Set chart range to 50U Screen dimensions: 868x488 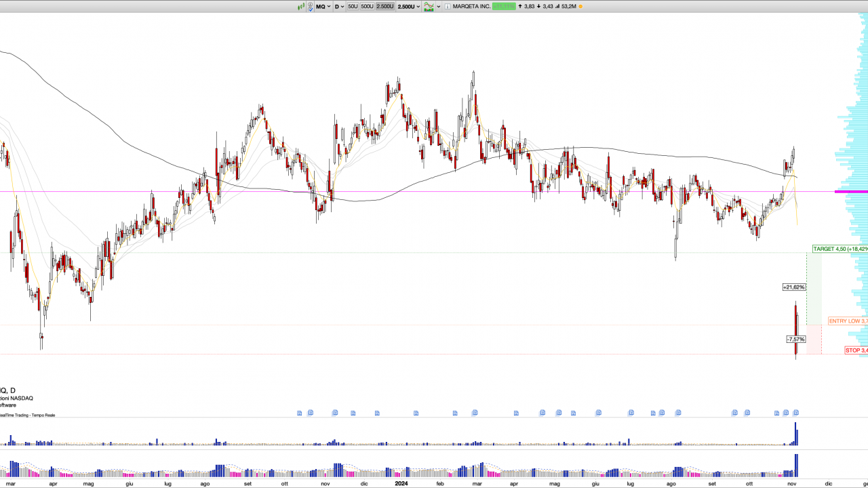[x=353, y=7]
